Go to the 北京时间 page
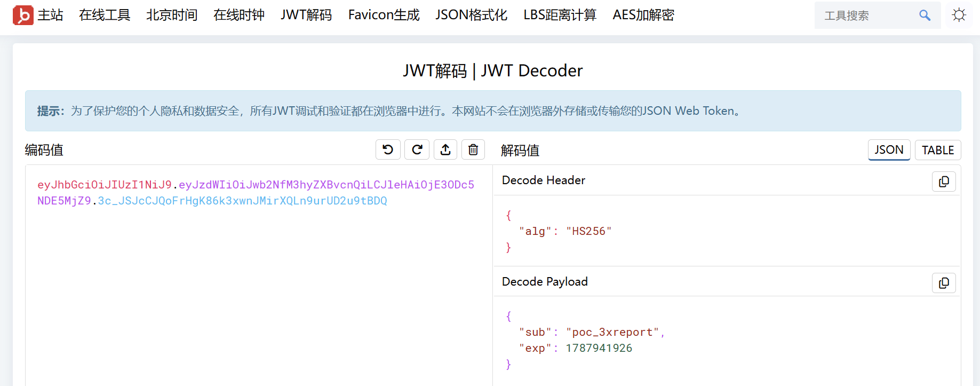Screen dimensions: 980x386 (172, 15)
